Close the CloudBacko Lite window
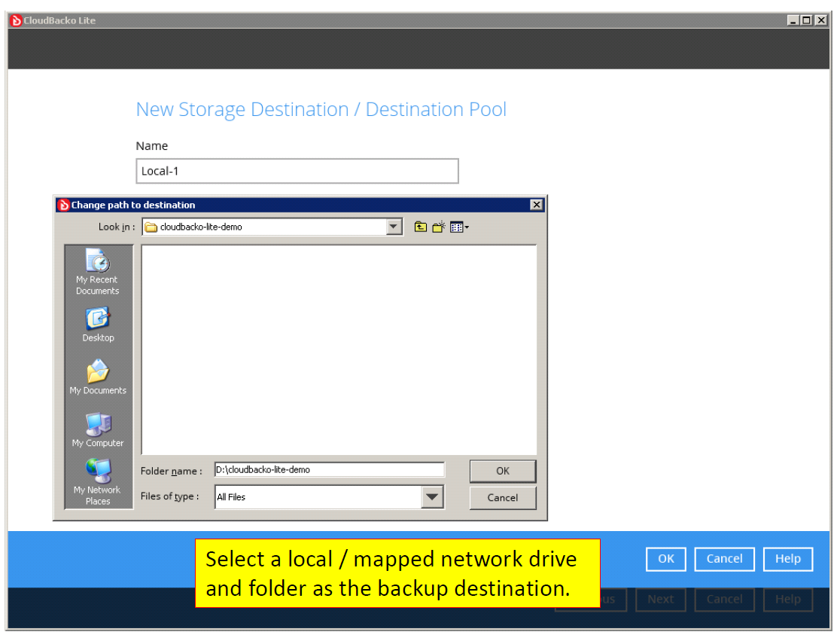 pos(821,20)
